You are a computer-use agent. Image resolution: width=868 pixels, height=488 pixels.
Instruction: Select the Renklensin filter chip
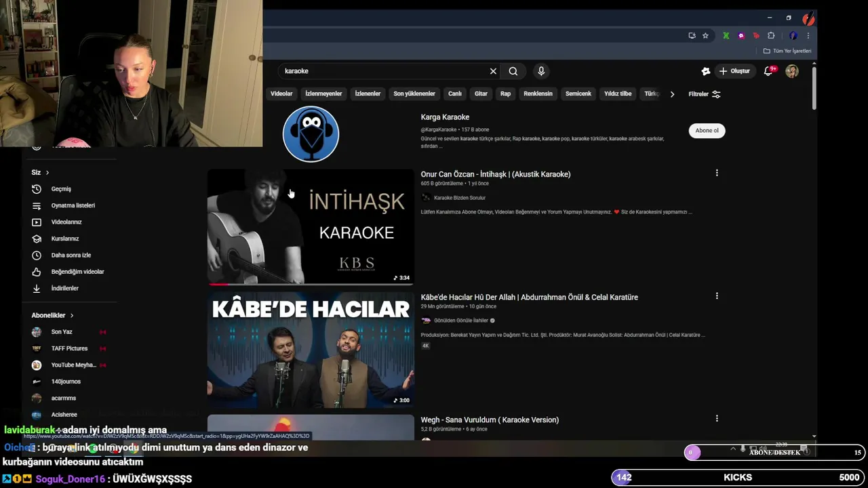[538, 94]
